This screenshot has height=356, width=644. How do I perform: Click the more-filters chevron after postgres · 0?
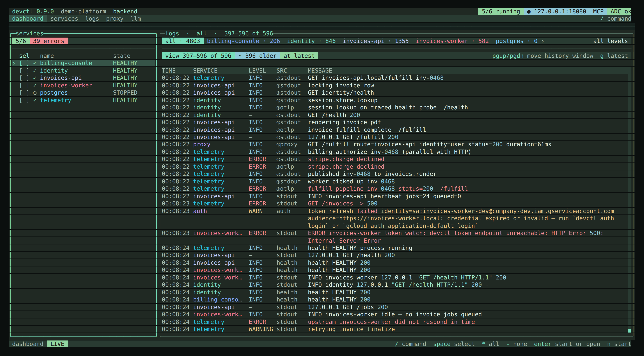pos(543,41)
